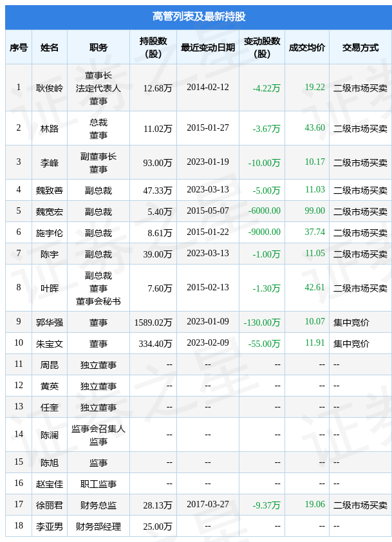Viewport: 392px width, 542px height.
Task: Select the name 黄英
Action: pos(50,386)
